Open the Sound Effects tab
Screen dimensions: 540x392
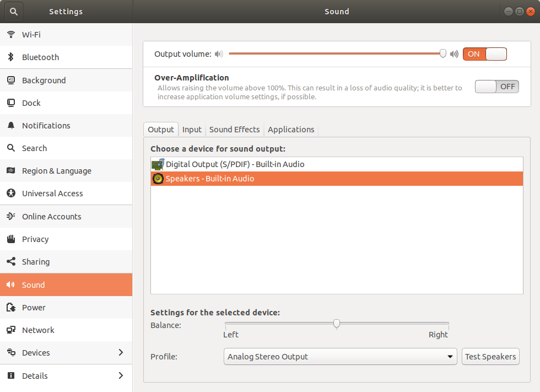coord(234,129)
